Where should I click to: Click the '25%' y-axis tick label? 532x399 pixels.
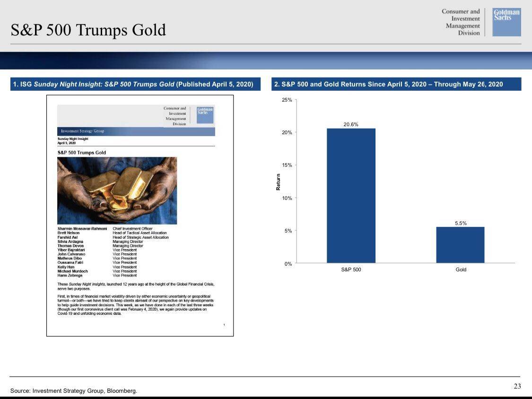tap(287, 100)
